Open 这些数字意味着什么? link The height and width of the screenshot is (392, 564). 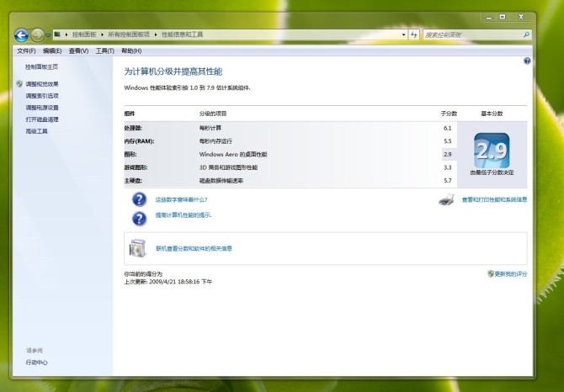[181, 199]
